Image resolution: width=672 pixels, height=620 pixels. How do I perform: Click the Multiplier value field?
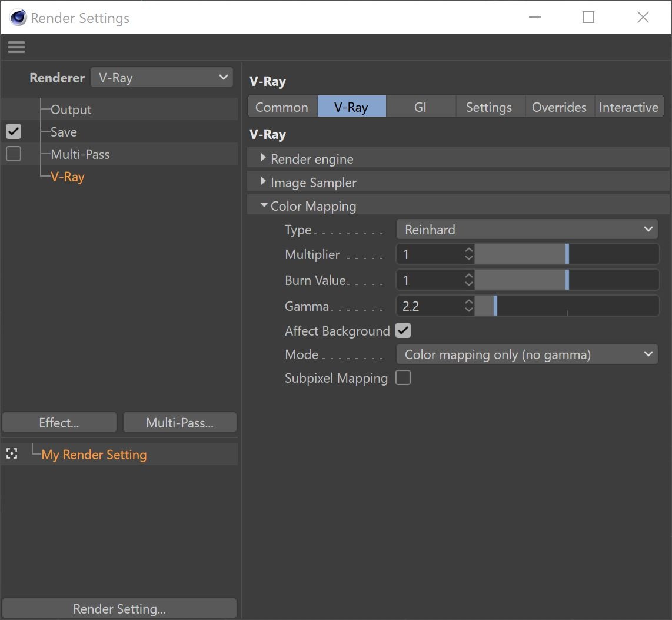pos(430,254)
